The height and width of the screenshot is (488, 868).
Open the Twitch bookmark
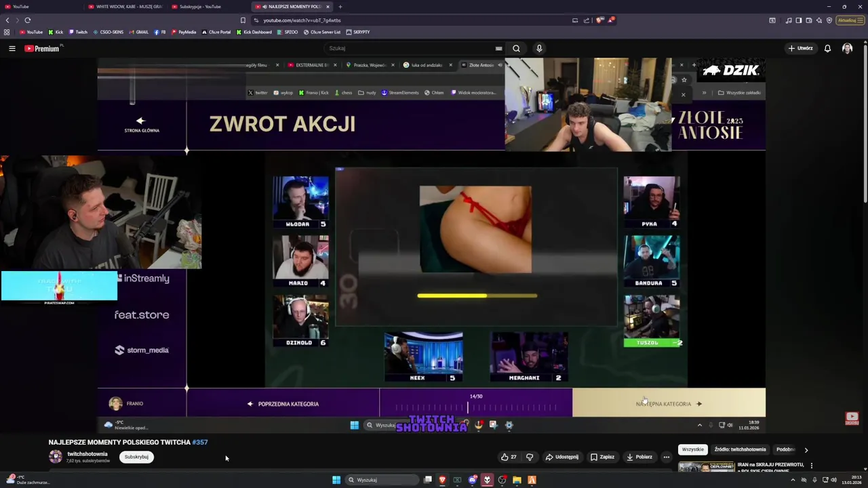tap(78, 32)
